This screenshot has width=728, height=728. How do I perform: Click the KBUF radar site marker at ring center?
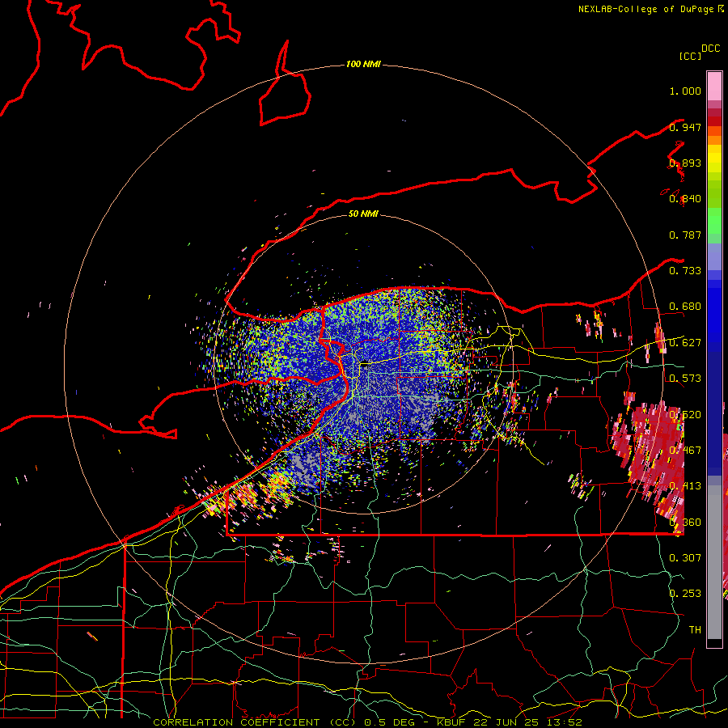365,365
